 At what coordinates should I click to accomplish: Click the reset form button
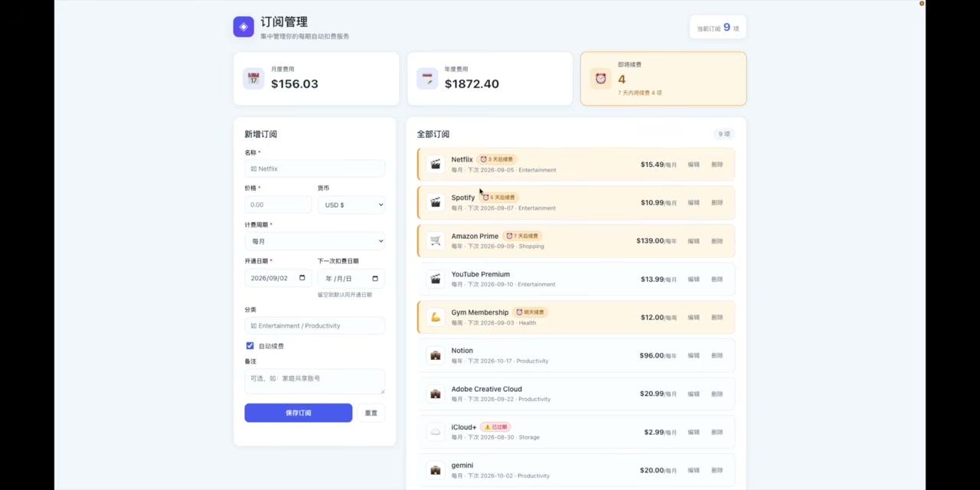click(371, 413)
